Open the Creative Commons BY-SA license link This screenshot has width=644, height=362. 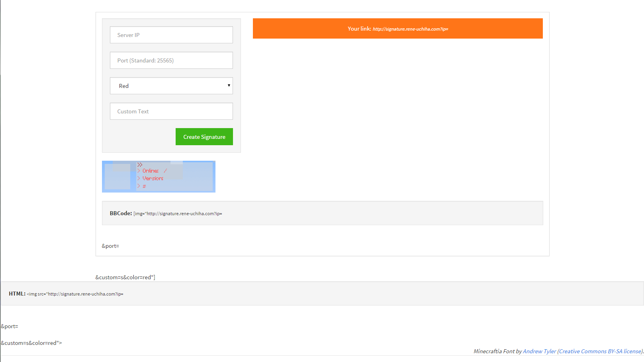pos(601,351)
